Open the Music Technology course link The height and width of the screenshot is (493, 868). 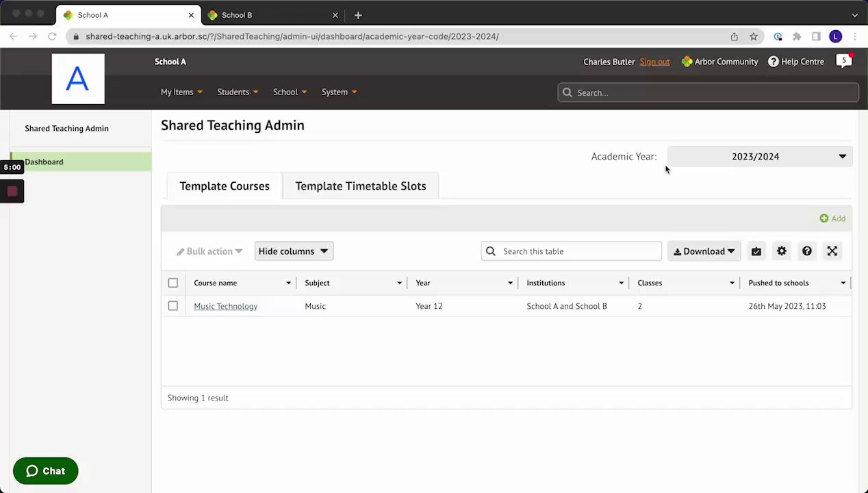[x=225, y=306]
